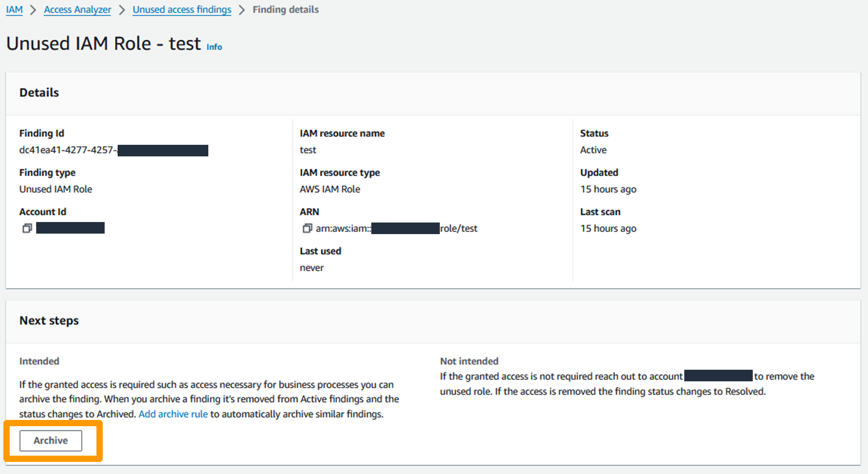This screenshot has height=474, width=868.
Task: Click the Next steps section heading
Action: pyautogui.click(x=49, y=320)
